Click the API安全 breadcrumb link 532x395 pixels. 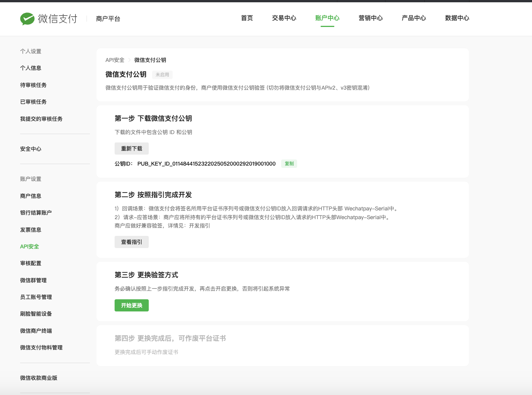click(115, 60)
